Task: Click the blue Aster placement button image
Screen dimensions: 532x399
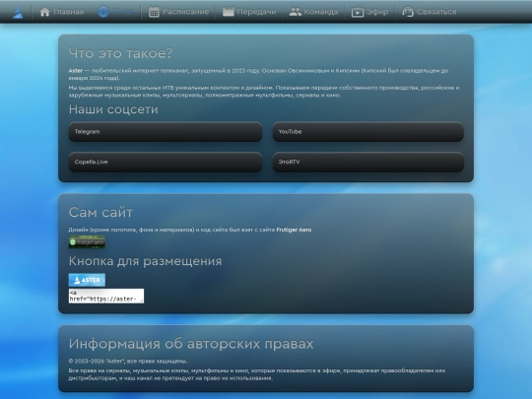Action: (87, 280)
